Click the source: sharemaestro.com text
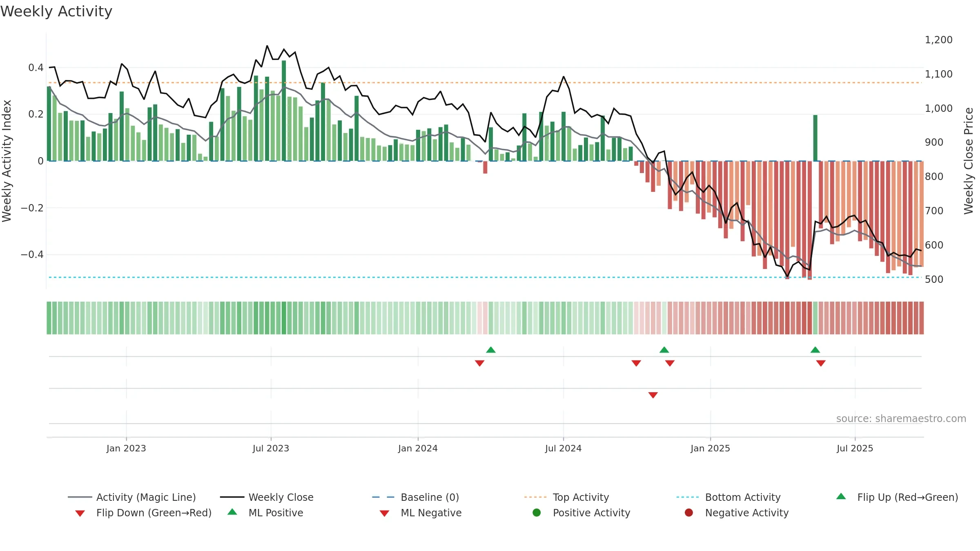Viewport: 980px width, 551px height. (901, 419)
